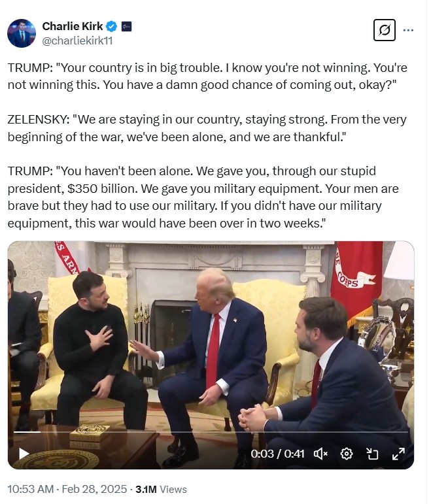Open the @charliekirk11 handle link
This screenshot has height=504, width=431.
[77, 41]
